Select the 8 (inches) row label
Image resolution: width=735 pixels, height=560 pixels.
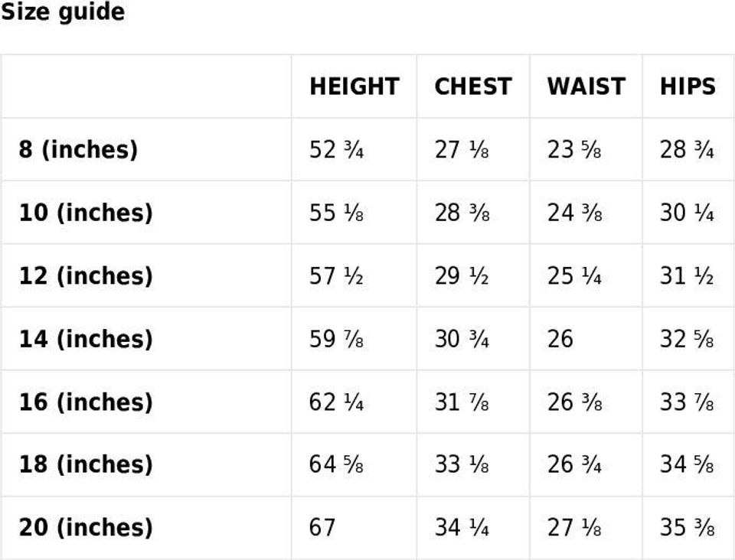78,149
